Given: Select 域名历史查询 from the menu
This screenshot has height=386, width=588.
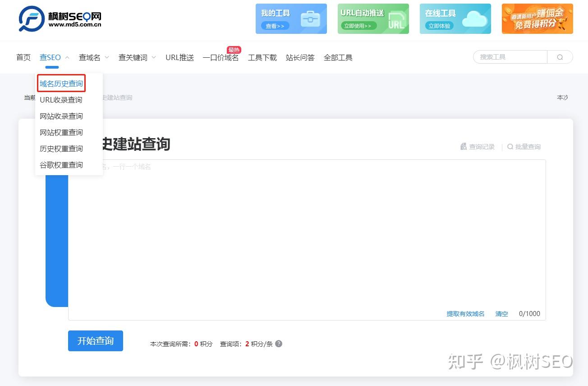Looking at the screenshot, I should (61, 83).
